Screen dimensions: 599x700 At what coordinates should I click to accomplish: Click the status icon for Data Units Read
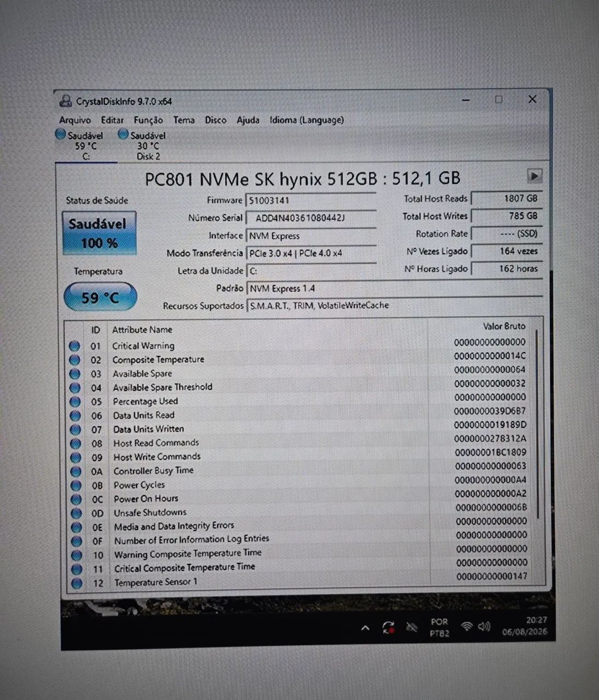[x=75, y=416]
